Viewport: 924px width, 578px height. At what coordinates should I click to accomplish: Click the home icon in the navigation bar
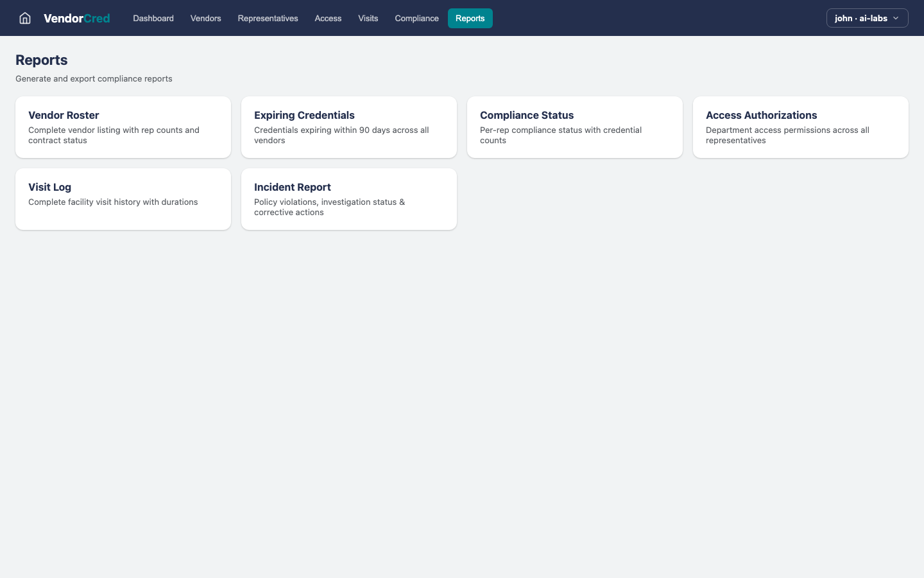(x=24, y=18)
